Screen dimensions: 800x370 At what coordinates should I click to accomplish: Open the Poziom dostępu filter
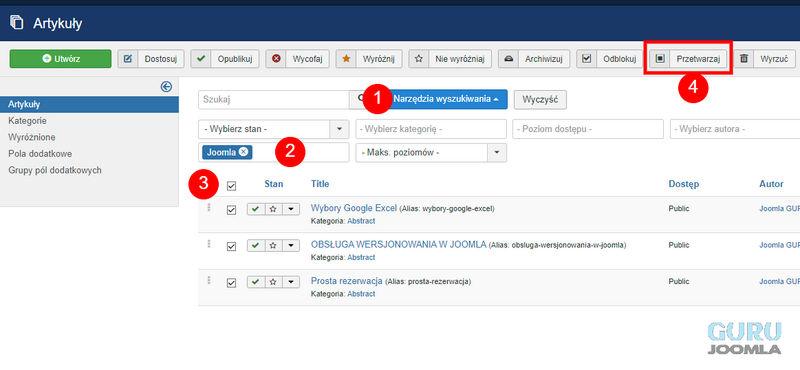[588, 129]
